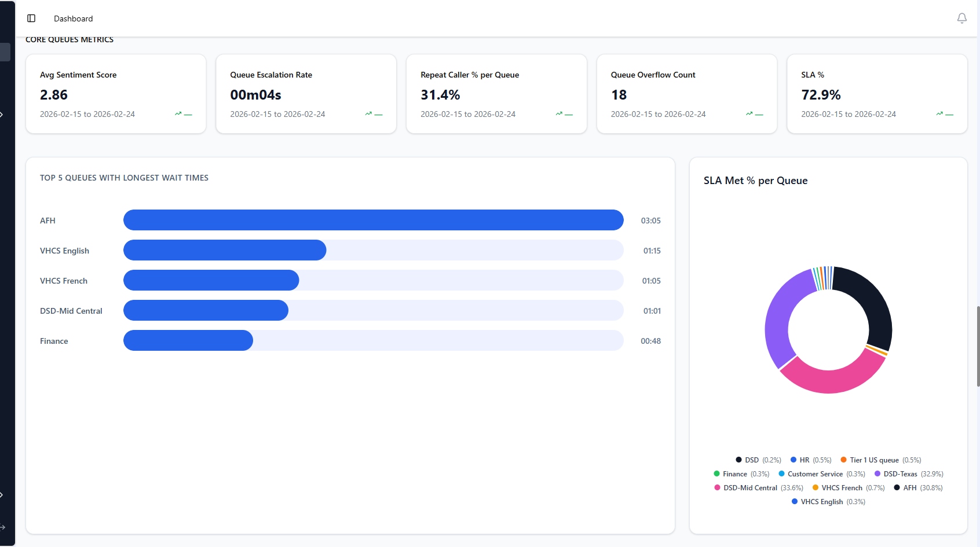The width and height of the screenshot is (980, 547).
Task: Expand the lower chevron in the left sidebar
Action: click(x=2, y=494)
